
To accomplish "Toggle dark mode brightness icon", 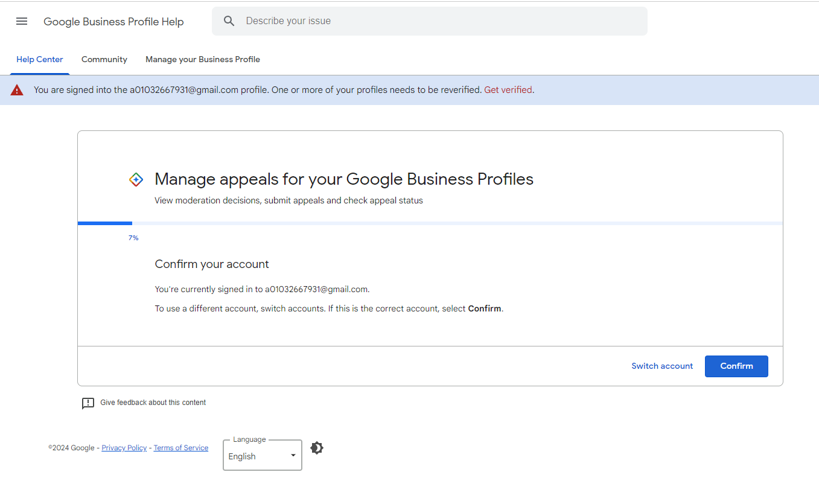I will pyautogui.click(x=317, y=448).
